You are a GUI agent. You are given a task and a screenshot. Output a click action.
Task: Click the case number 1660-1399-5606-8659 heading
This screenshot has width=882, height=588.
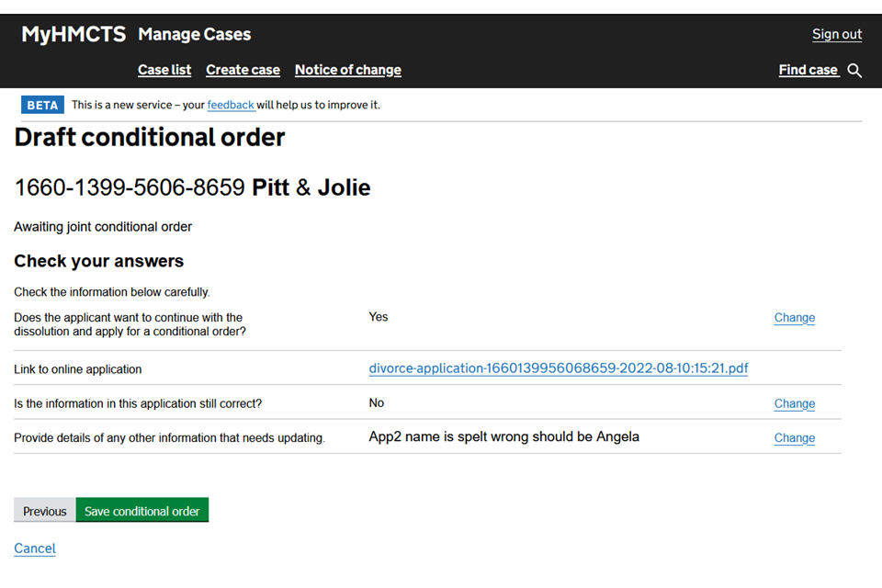coord(130,188)
